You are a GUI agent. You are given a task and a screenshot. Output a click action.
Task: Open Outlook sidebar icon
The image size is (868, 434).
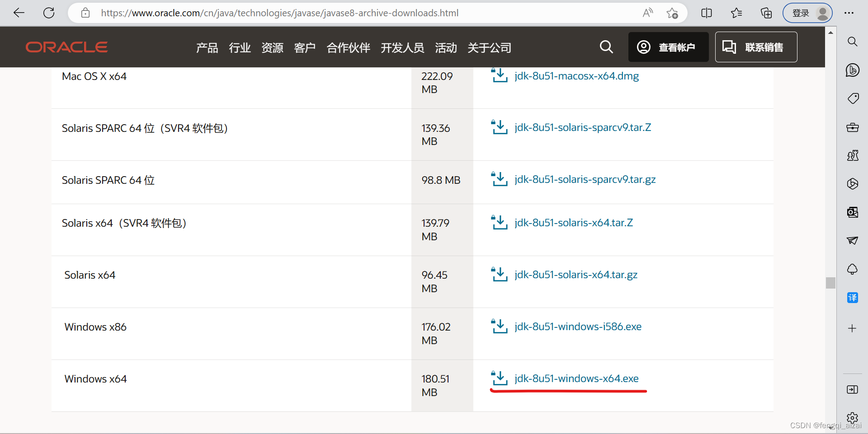[853, 212]
